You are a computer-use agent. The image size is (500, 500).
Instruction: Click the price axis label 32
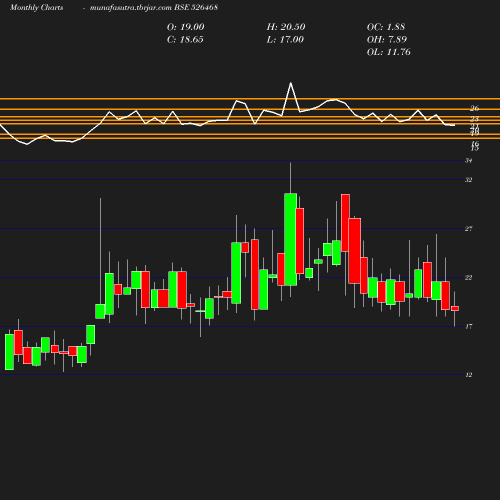(x=469, y=180)
